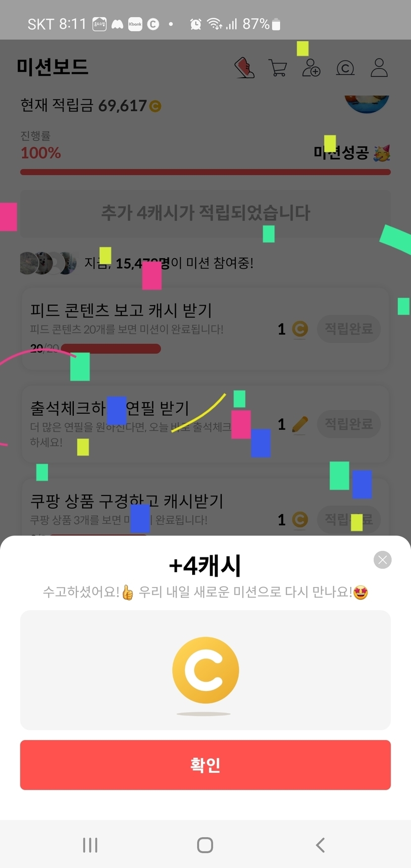Open the cash coin icon in header
The image size is (411, 868).
click(x=345, y=68)
